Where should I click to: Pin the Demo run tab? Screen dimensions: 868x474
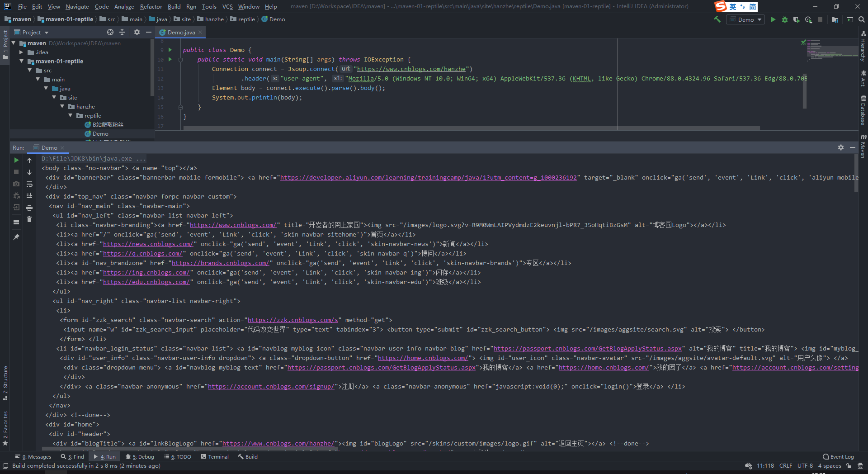[16, 237]
